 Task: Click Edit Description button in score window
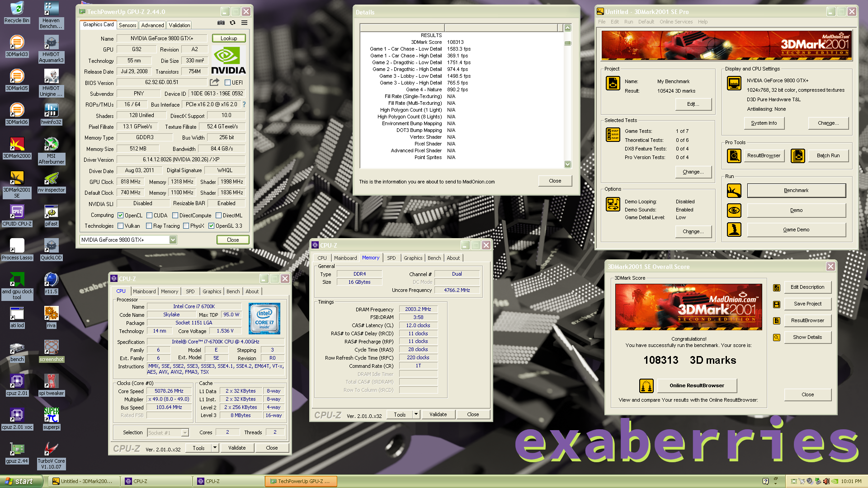click(807, 287)
